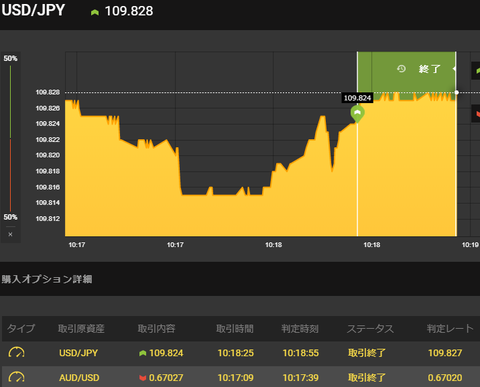Click the 購入オプション詳細 section header
480x387 pixels.
pos(47,279)
